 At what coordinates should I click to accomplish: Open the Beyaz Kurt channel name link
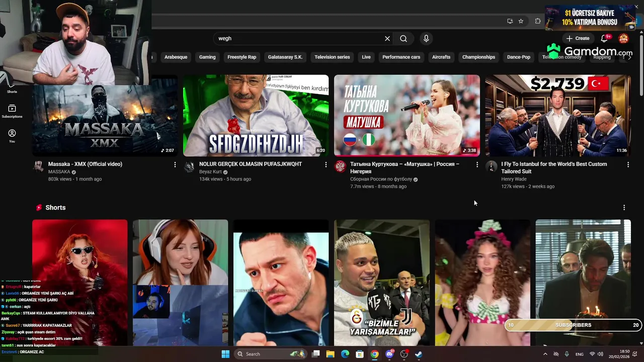pos(210,172)
